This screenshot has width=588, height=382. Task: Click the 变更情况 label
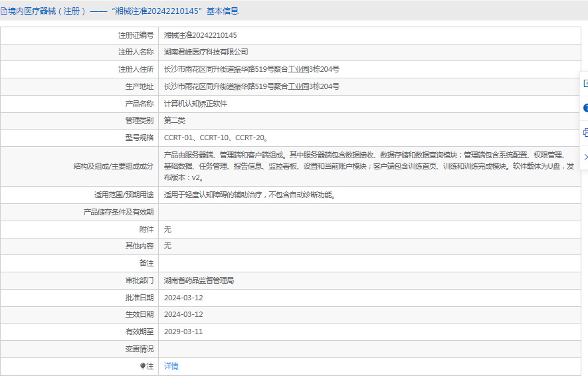[139, 349]
